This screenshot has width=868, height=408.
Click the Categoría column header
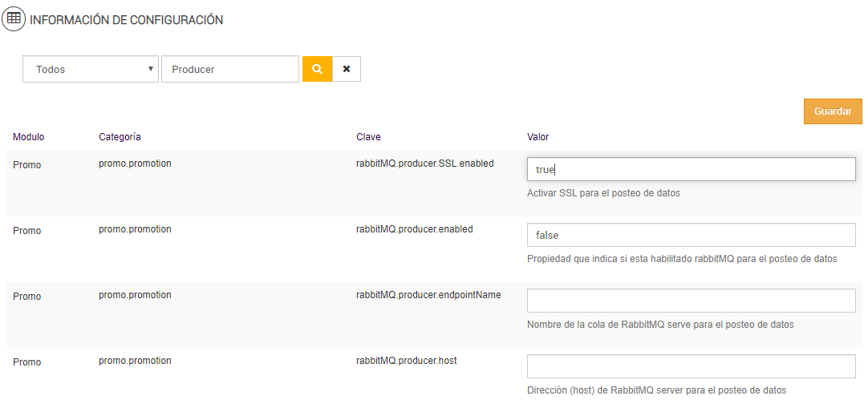120,137
